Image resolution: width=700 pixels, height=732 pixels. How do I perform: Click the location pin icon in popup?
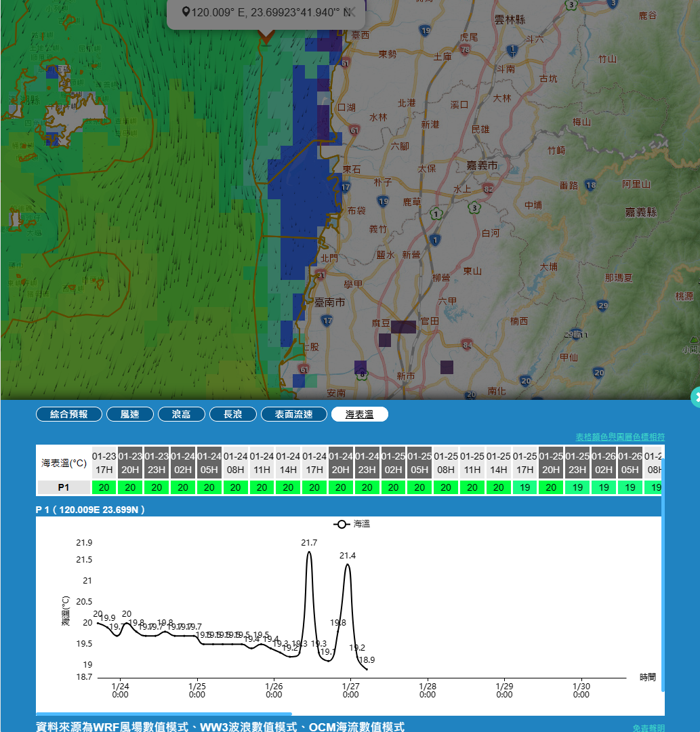pyautogui.click(x=186, y=12)
